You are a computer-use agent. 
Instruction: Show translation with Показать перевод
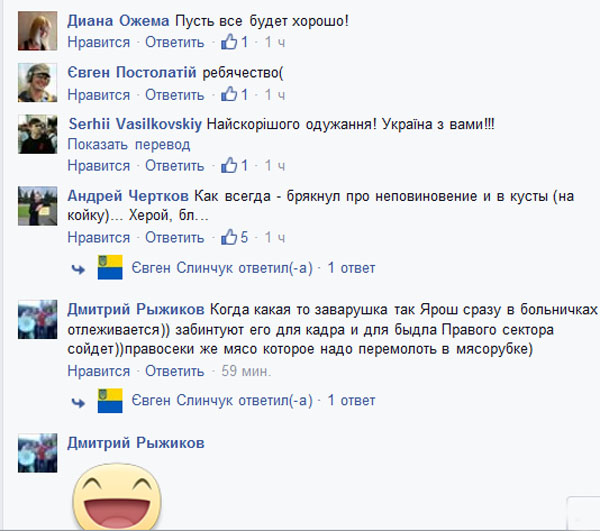click(129, 145)
